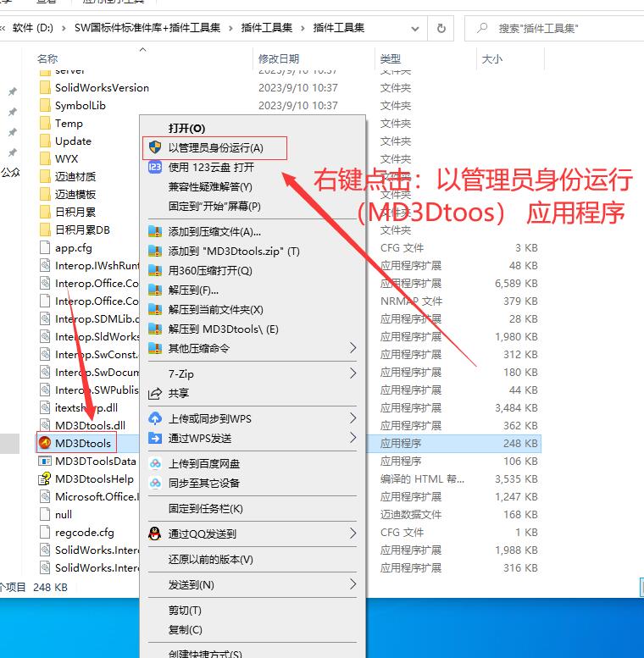Click the MD3Dtools application icon

[45, 443]
